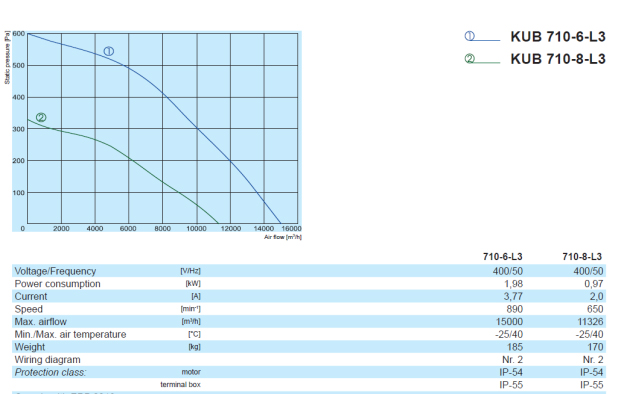624x394 pixels.
Task: Select the KUB 710-8-L3 legend title
Action: (558, 59)
